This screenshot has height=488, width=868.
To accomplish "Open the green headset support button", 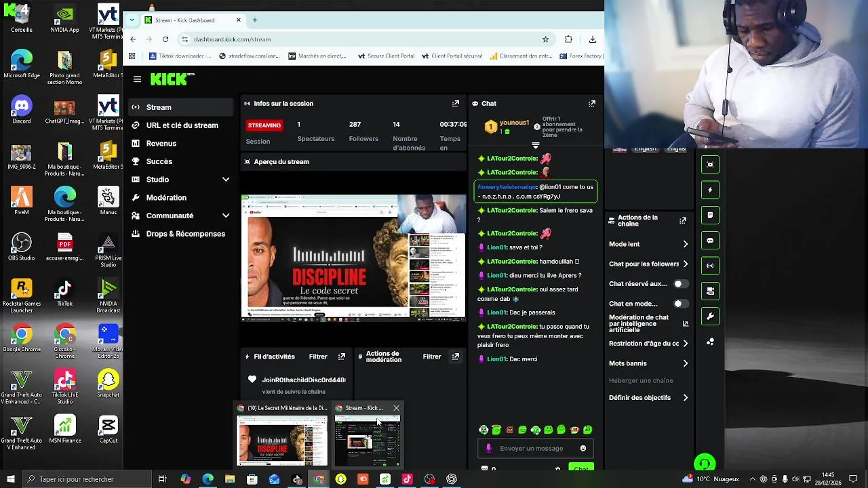I will pyautogui.click(x=705, y=464).
